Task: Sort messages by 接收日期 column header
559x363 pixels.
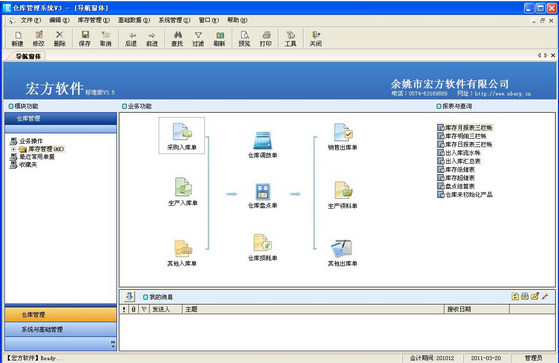Action: (477, 309)
